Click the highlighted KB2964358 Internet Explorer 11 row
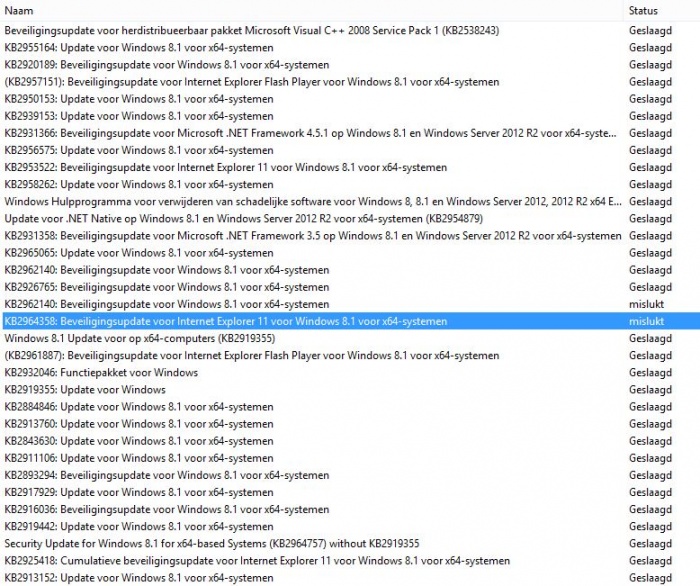700x586 pixels. tap(350, 321)
